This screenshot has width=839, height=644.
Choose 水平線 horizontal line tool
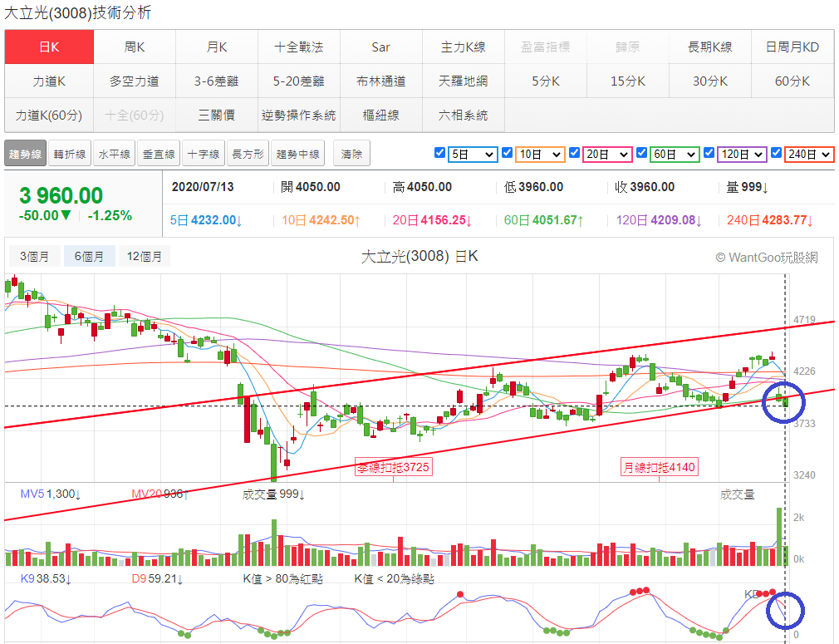[x=115, y=155]
